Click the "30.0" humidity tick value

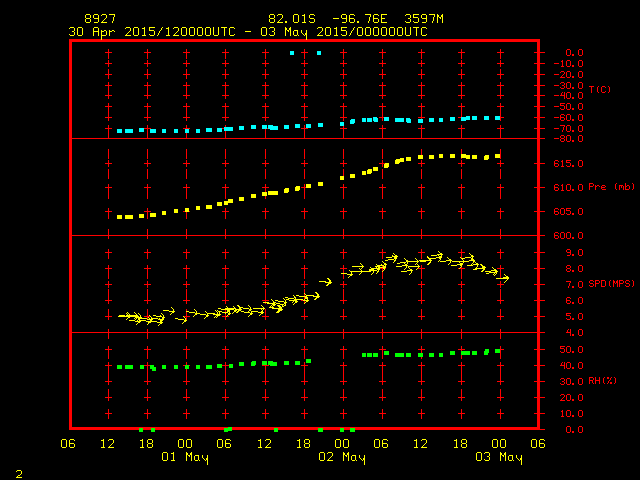tap(571, 382)
